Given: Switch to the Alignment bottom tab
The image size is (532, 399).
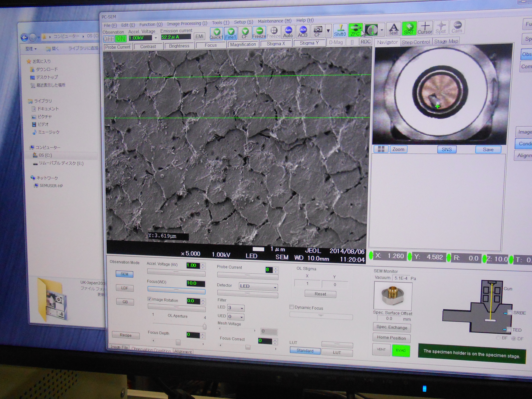Looking at the screenshot, I should pos(183,351).
